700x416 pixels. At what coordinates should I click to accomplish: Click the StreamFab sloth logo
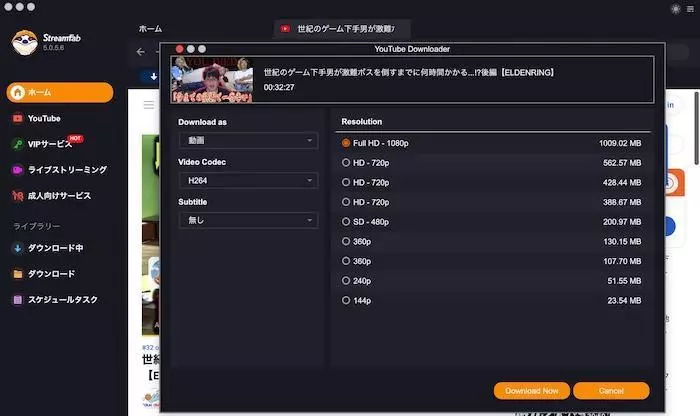(x=25, y=42)
